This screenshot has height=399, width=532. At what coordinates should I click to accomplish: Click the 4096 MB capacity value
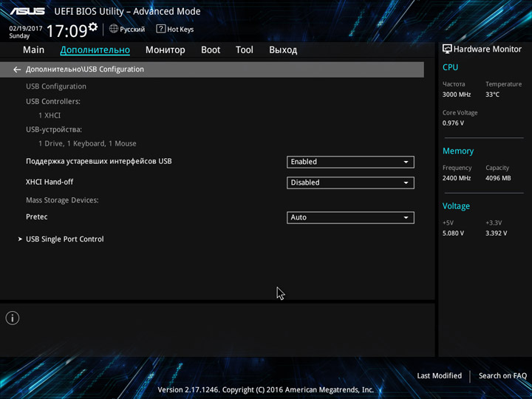[x=498, y=178]
